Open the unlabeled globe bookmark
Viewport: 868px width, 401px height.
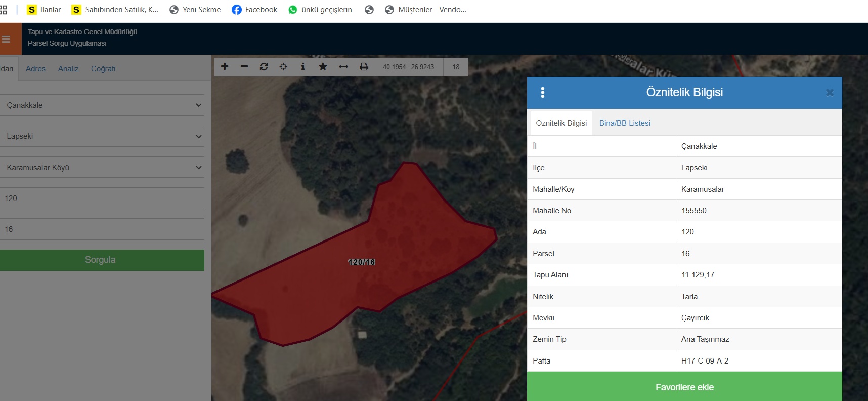(369, 10)
